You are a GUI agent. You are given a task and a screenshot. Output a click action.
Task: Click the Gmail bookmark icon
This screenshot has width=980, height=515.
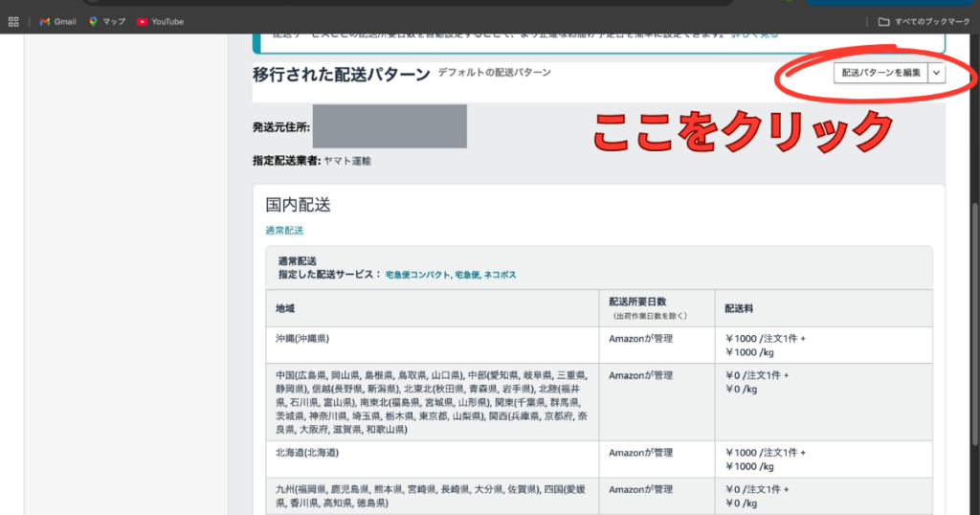tap(45, 21)
